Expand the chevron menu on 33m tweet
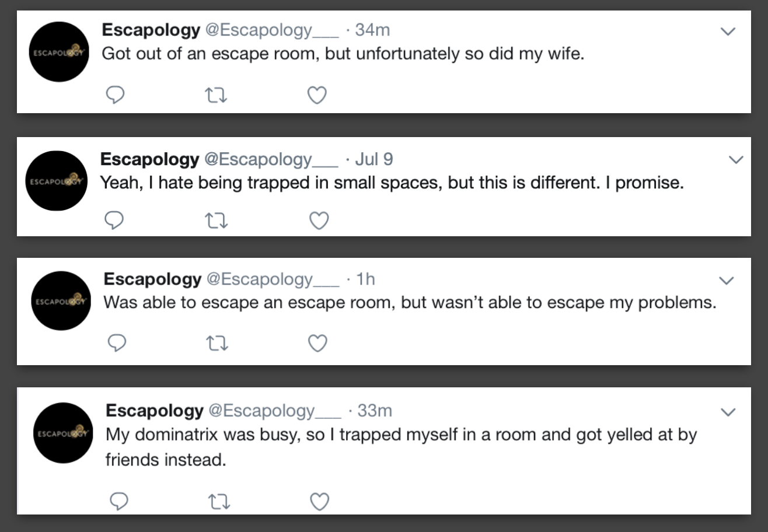The width and height of the screenshot is (768, 532). [728, 412]
